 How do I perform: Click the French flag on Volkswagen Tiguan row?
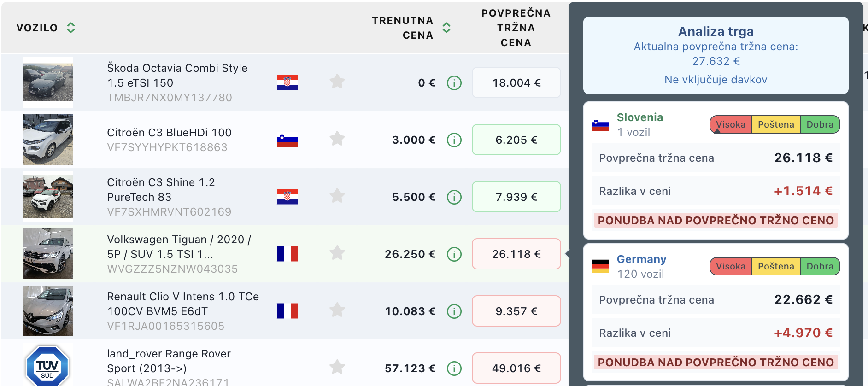[x=287, y=254]
